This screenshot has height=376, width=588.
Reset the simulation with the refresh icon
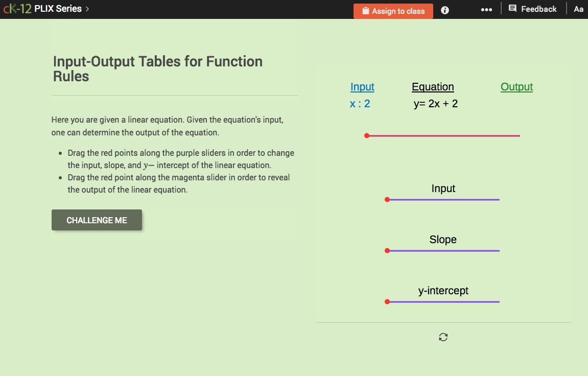pos(443,337)
